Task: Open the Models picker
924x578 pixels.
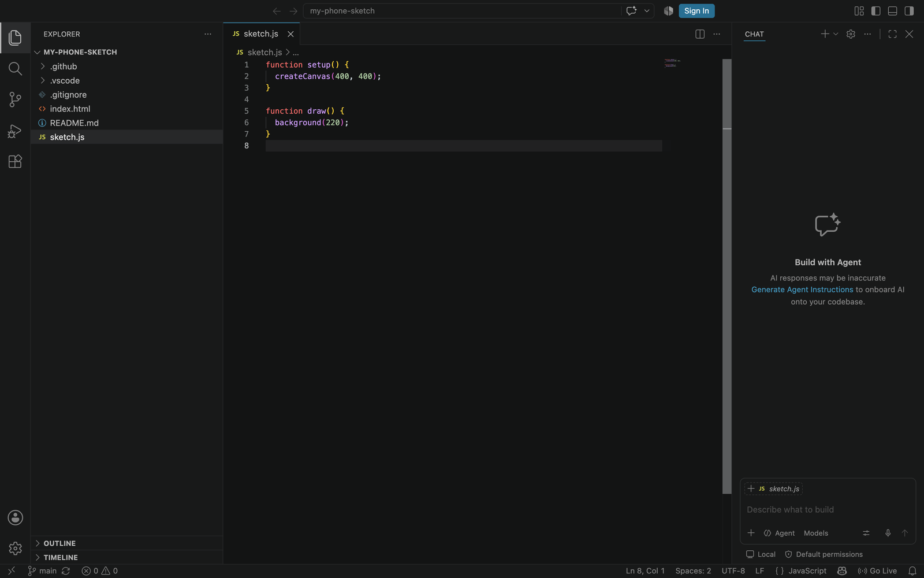Action: (815, 533)
